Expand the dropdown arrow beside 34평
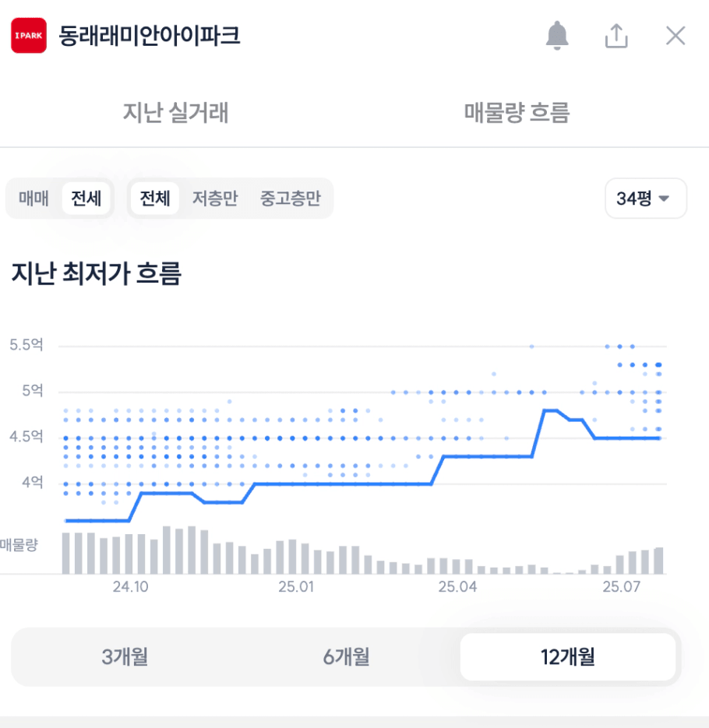Screen dimensions: 709x728 point(665,199)
